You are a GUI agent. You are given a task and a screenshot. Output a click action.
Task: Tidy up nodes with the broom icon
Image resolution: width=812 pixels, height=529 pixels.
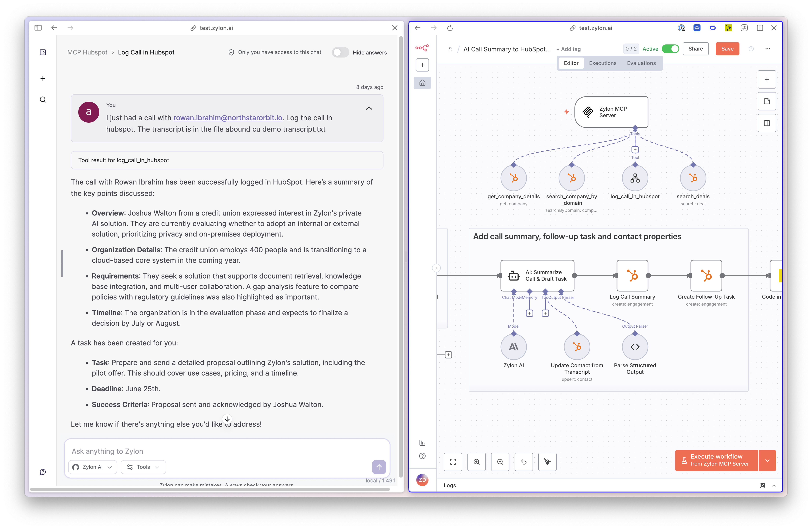(x=547, y=462)
